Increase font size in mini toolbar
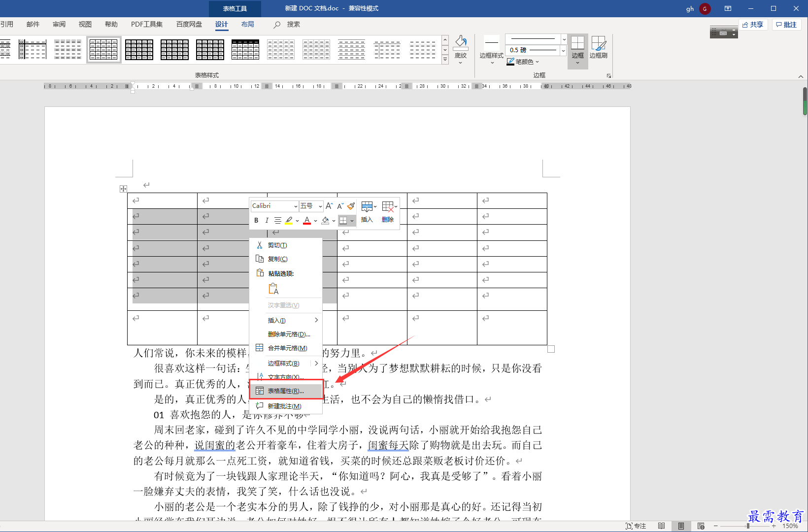 click(x=329, y=206)
